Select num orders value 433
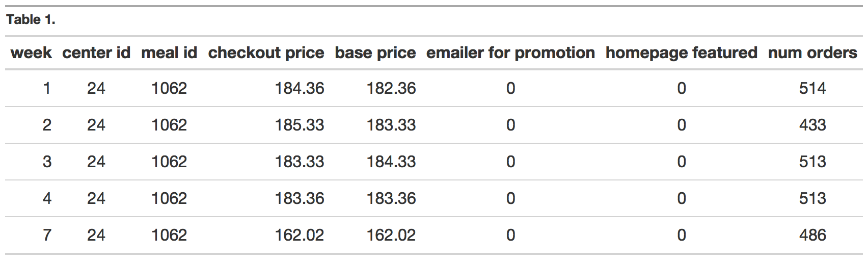The width and height of the screenshot is (868, 260). click(812, 125)
